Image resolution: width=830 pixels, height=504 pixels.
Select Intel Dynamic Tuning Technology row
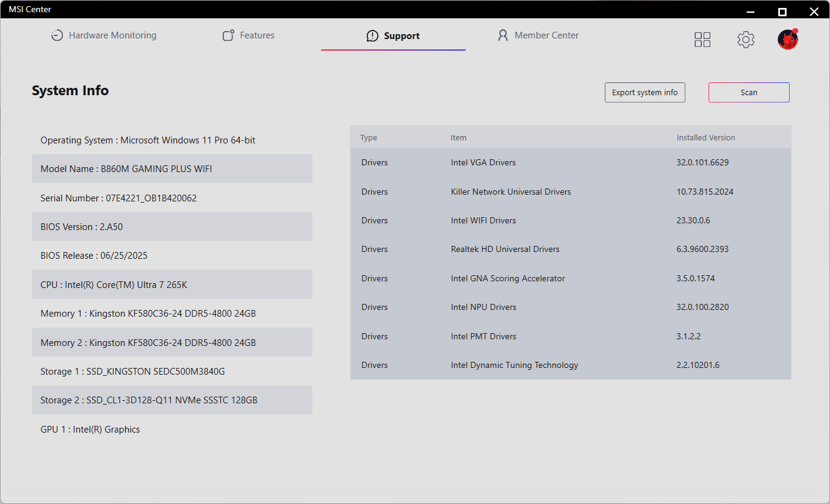click(x=571, y=365)
